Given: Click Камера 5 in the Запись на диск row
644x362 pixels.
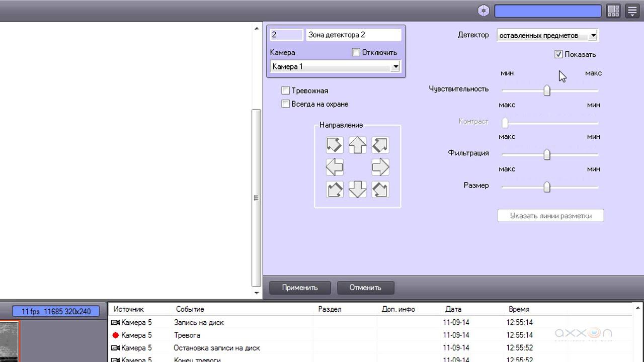Looking at the screenshot, I should point(136,322).
